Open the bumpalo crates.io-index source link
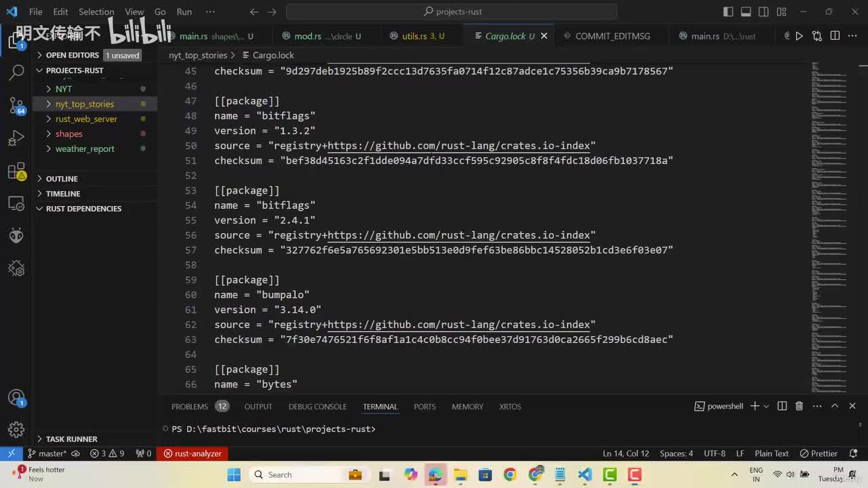The height and width of the screenshot is (488, 868). [x=459, y=325]
